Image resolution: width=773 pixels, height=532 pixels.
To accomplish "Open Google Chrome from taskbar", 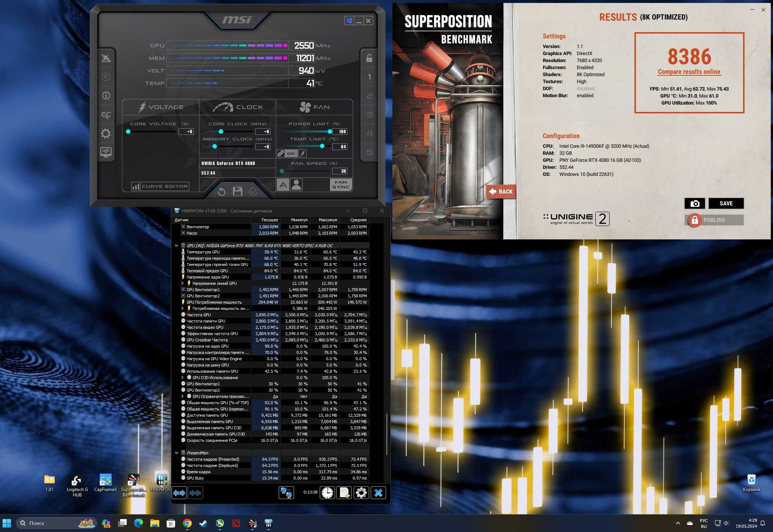I will click(x=187, y=523).
